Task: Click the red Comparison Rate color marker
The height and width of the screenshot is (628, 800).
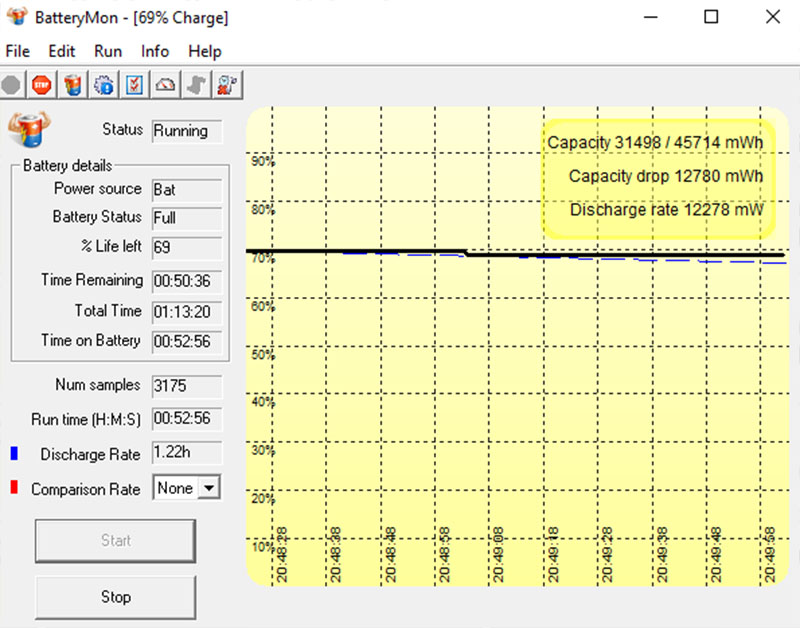Action: pos(14,487)
